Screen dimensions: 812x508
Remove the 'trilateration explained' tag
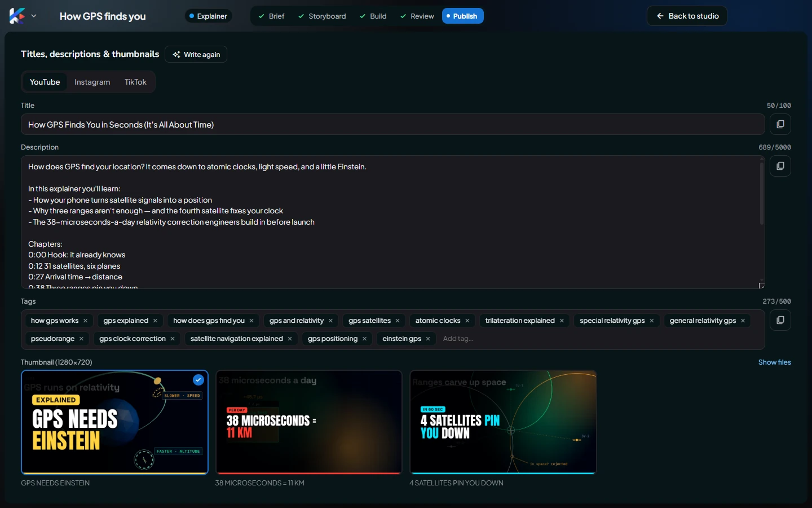(562, 321)
